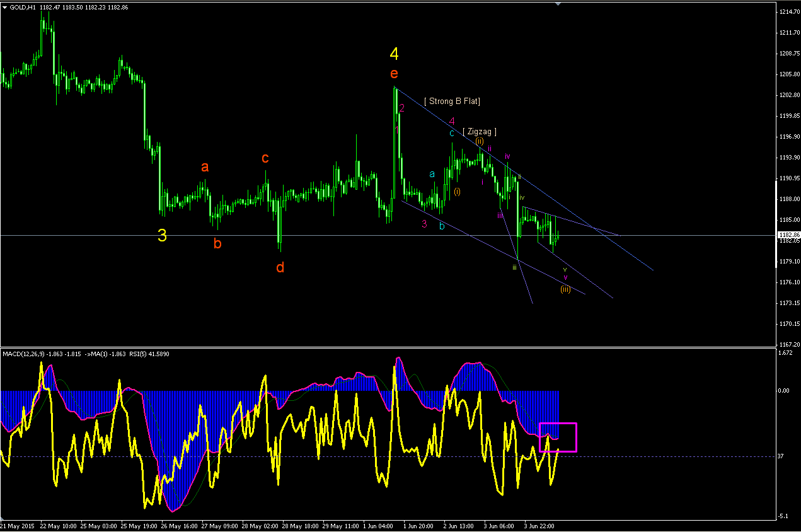Click price axis value 1176.10

point(788,282)
